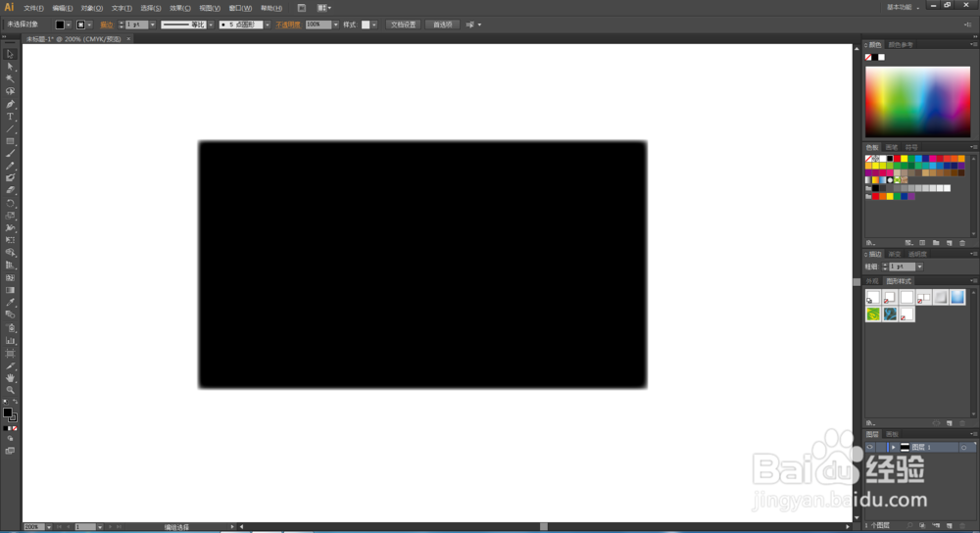Open the 文件(F) menu
This screenshot has width=980, height=533.
[x=33, y=8]
